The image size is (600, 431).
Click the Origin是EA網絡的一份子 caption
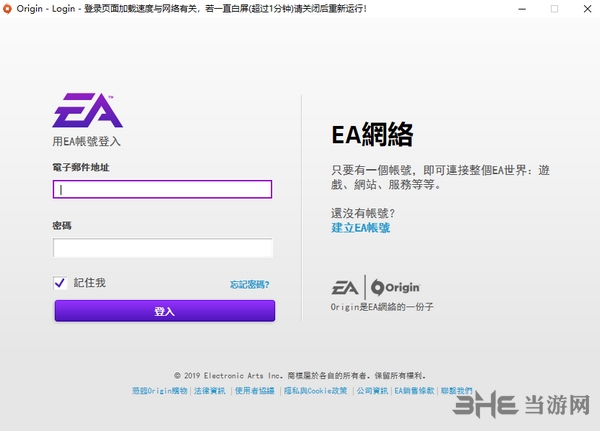click(x=382, y=307)
